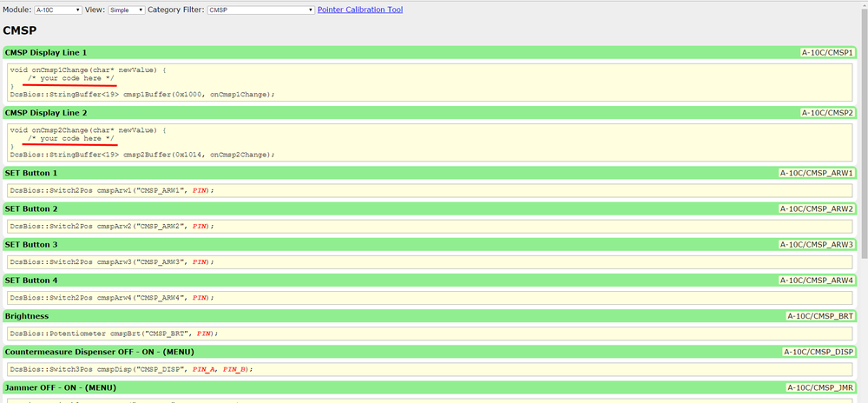Expand the Category Filter dropdown showing CMSP
This screenshot has width=868, height=403.
[x=261, y=10]
